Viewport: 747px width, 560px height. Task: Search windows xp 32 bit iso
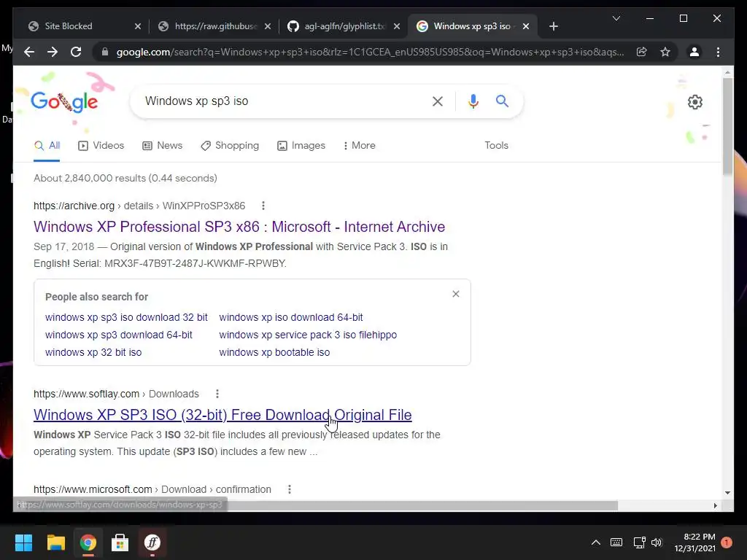pos(93,352)
